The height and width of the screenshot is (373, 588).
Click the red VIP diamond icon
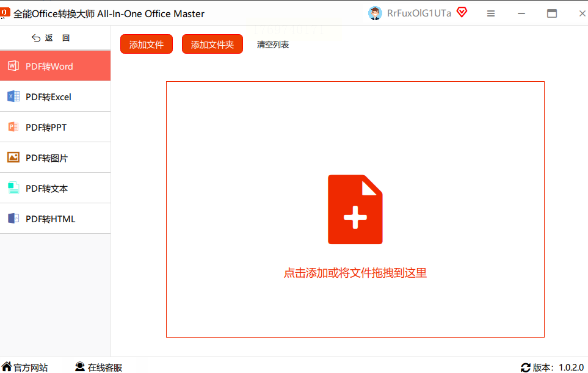point(462,12)
